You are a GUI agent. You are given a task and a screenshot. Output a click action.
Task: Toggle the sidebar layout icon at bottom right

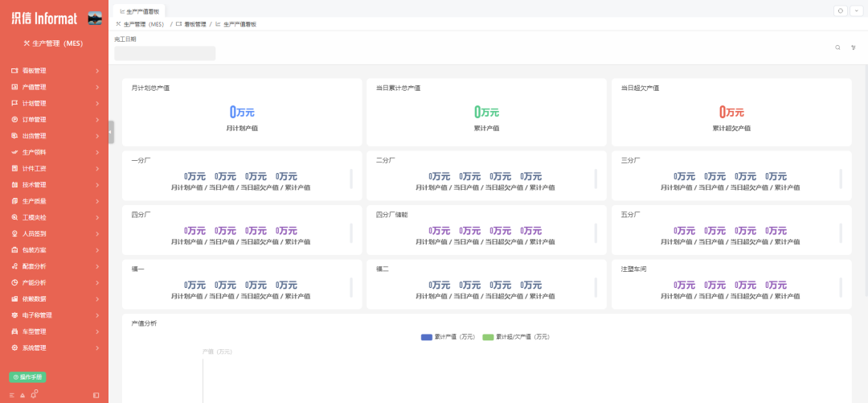(96, 395)
